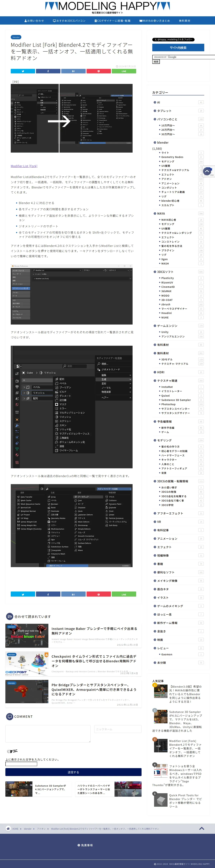215x868 pixels.
Task: Open the Houdini subcategory
Action: coord(167,313)
